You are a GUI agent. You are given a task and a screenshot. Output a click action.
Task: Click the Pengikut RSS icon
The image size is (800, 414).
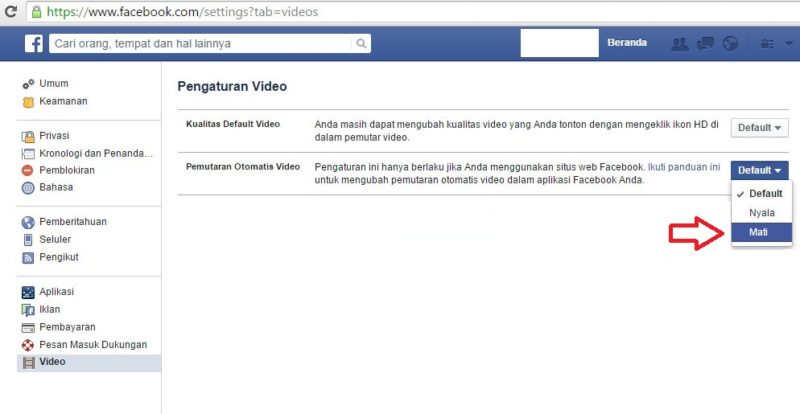pos(28,258)
